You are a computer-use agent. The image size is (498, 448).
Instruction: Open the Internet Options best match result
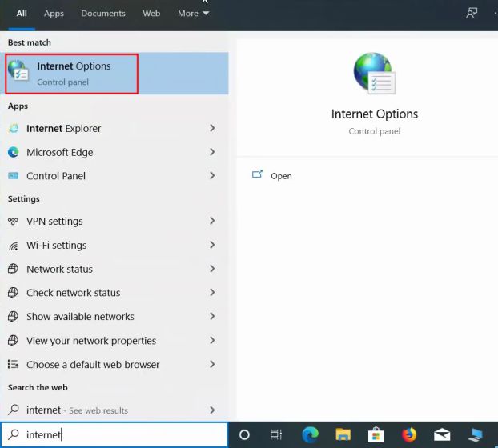click(114, 74)
